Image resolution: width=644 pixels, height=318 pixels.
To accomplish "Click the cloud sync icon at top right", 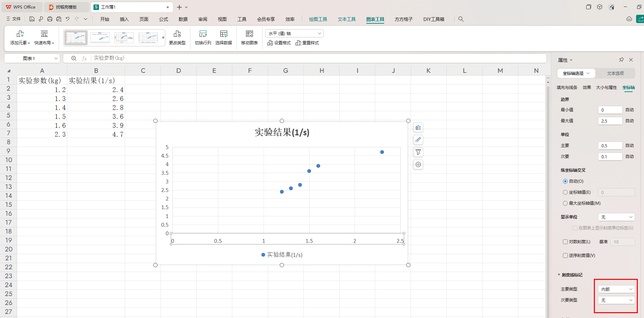I will (x=629, y=19).
